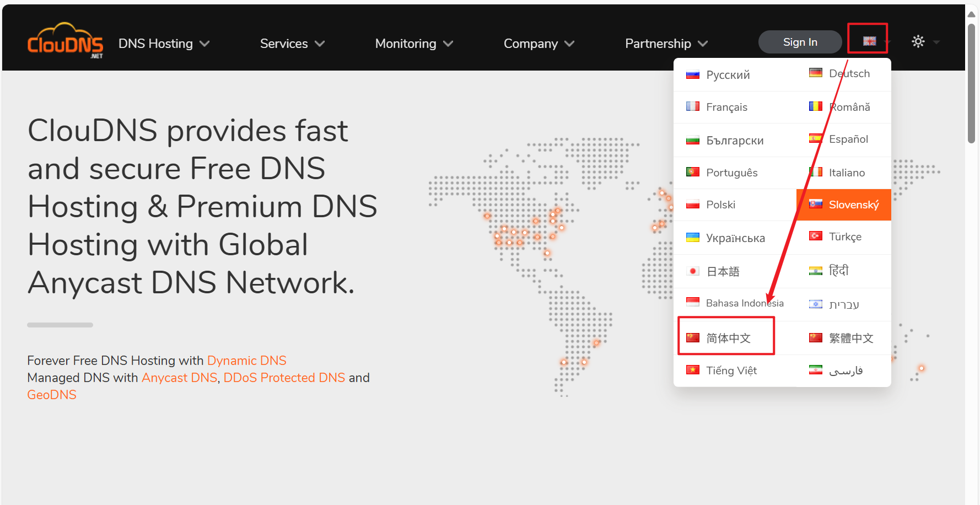The height and width of the screenshot is (505, 980).
Task: Select highlighted Slovenský language
Action: (x=844, y=205)
